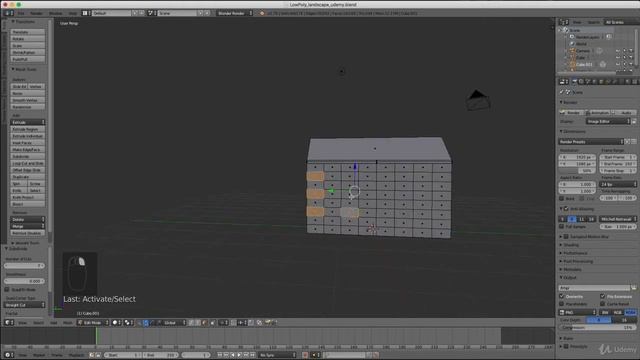Toggle Cube.001 visibility eye in outliner
The width and height of the screenshot is (640, 360).
click(618, 64)
